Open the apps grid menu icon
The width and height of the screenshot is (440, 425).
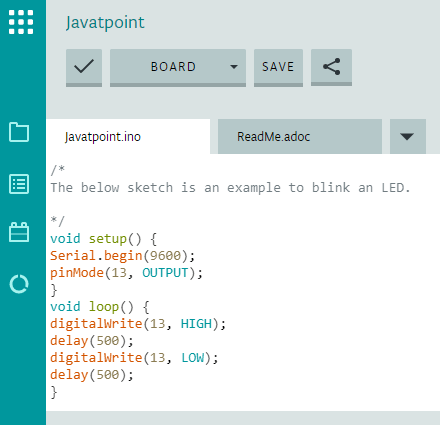21,22
